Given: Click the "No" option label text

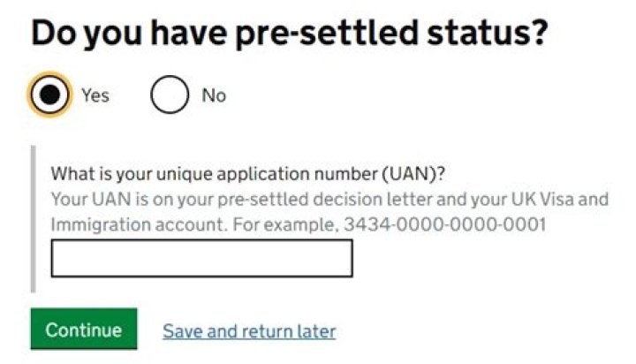Looking at the screenshot, I should (214, 95).
